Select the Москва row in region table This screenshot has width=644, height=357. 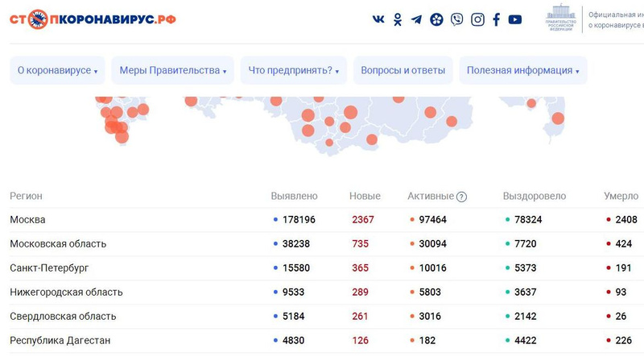pos(27,219)
